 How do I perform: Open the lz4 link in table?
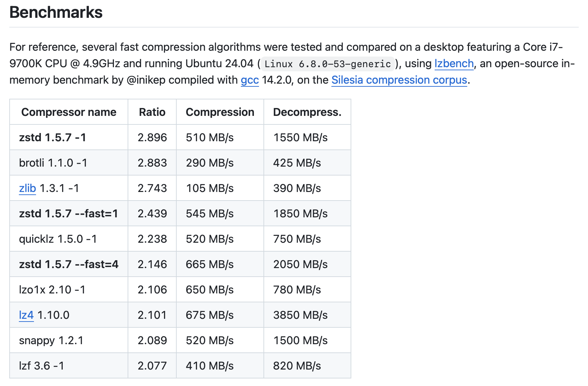pos(26,315)
